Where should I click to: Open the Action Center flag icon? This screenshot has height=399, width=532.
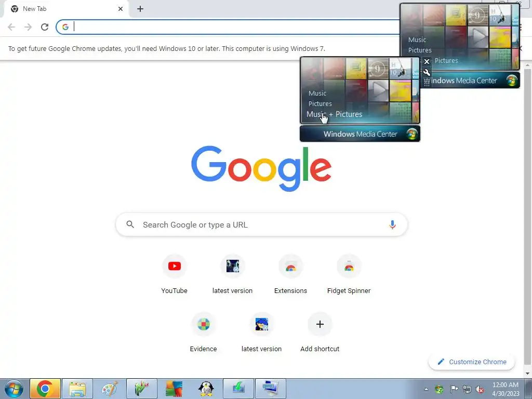tap(454, 389)
